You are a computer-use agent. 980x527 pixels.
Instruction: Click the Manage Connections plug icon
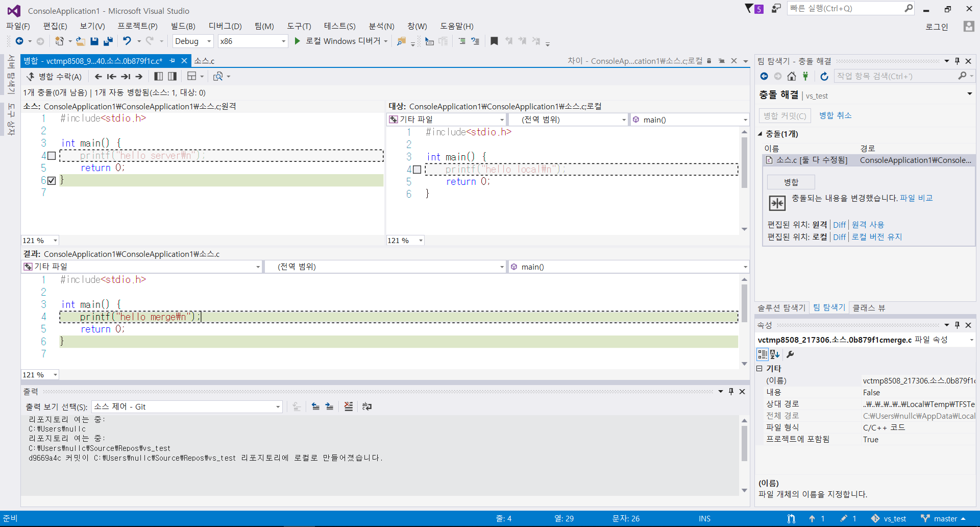point(805,76)
